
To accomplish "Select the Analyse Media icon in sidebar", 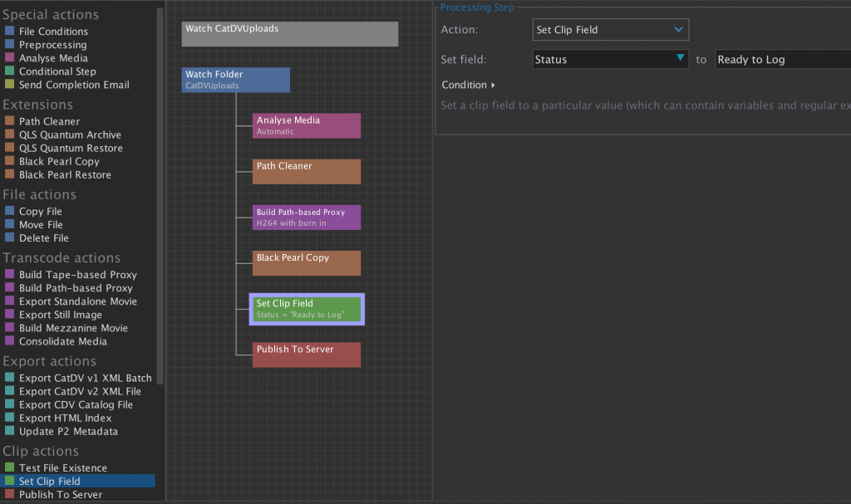I will (9, 58).
